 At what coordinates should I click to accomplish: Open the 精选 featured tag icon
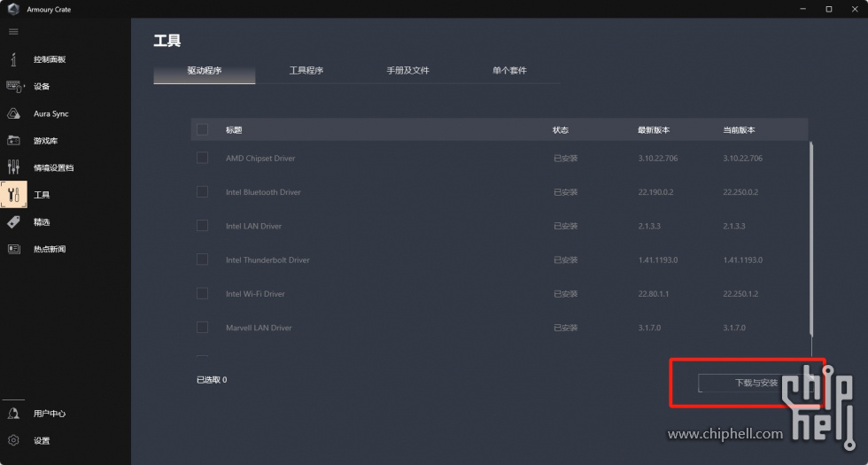[x=13, y=222]
